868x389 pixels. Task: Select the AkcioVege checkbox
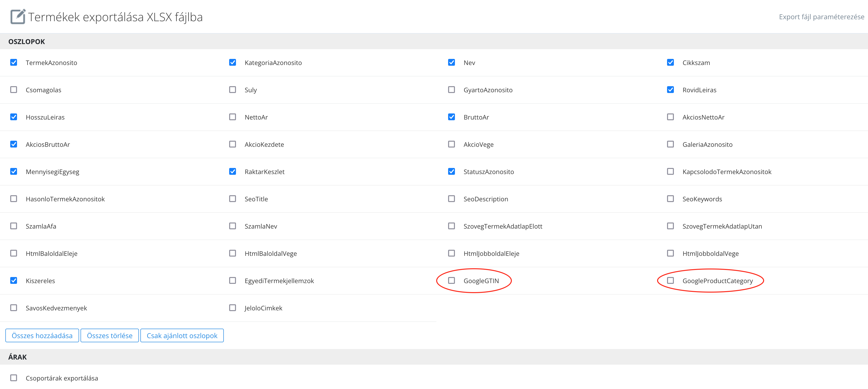(452, 144)
